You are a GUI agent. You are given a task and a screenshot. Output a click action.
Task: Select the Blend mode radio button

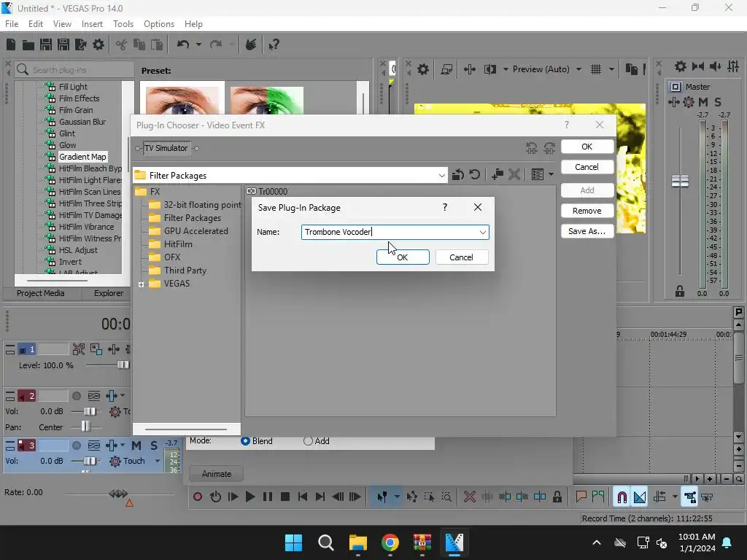(245, 441)
